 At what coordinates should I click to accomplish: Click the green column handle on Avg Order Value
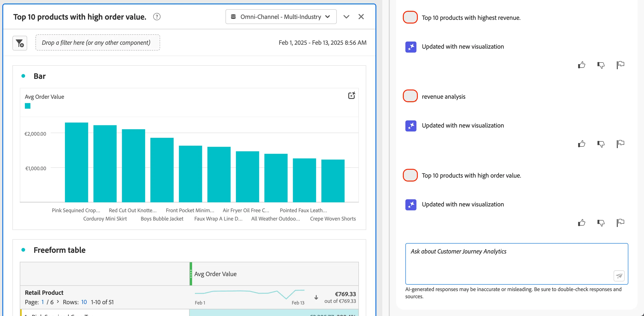pyautogui.click(x=191, y=274)
